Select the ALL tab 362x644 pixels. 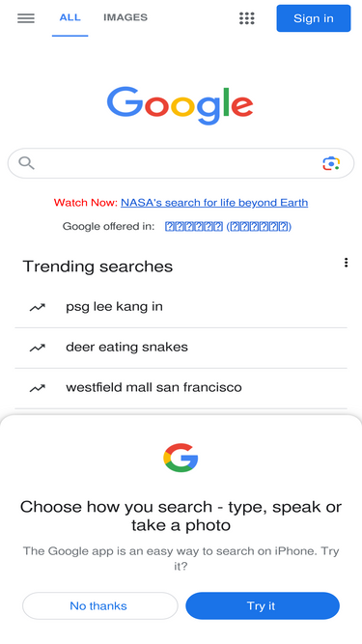(70, 17)
